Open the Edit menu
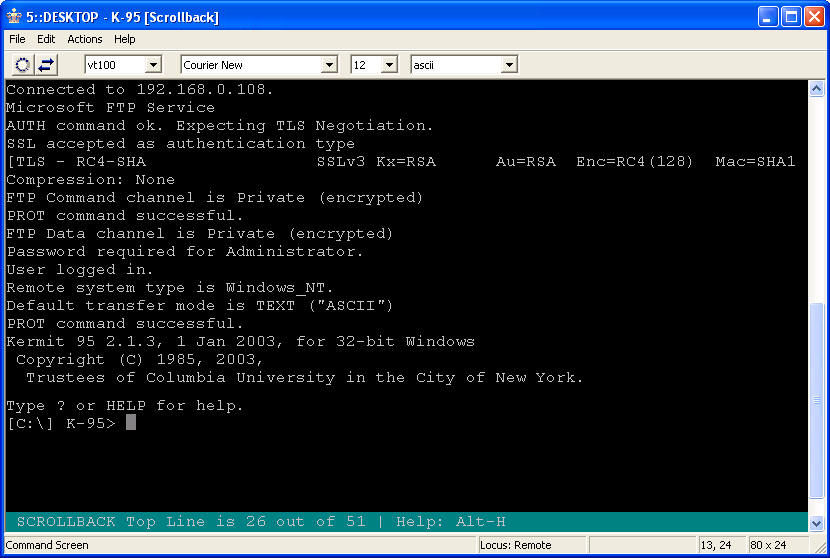Viewport: 830px width, 558px height. click(46, 39)
